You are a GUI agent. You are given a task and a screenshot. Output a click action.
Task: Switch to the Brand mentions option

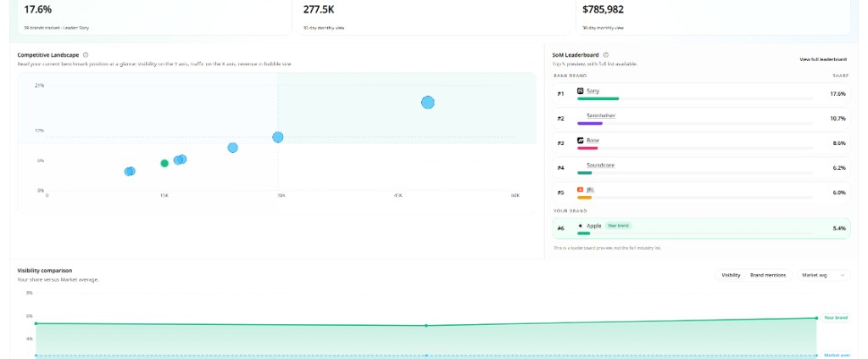pyautogui.click(x=768, y=275)
